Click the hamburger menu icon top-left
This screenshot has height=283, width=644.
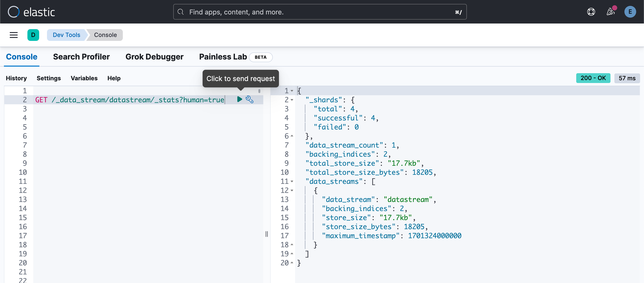pos(13,35)
